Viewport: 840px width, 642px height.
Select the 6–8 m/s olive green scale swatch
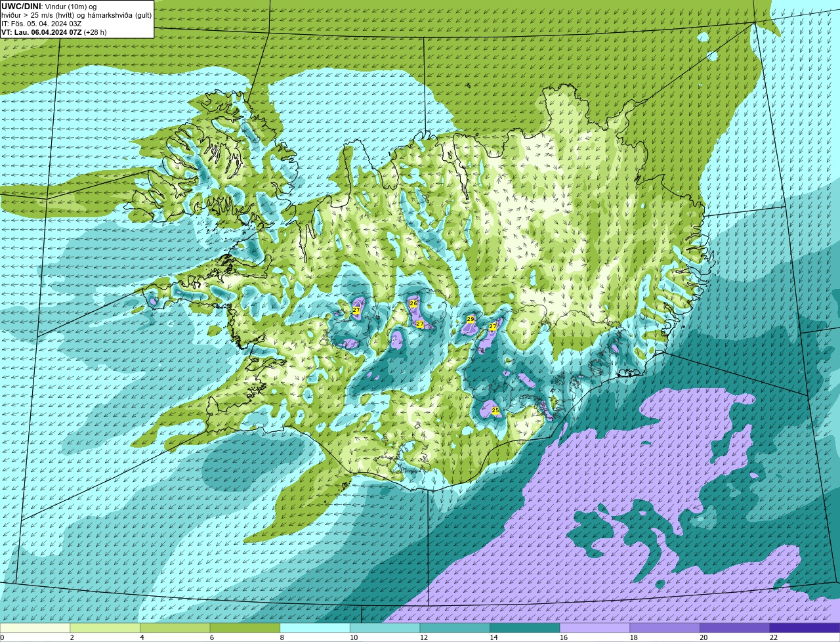pos(245,628)
